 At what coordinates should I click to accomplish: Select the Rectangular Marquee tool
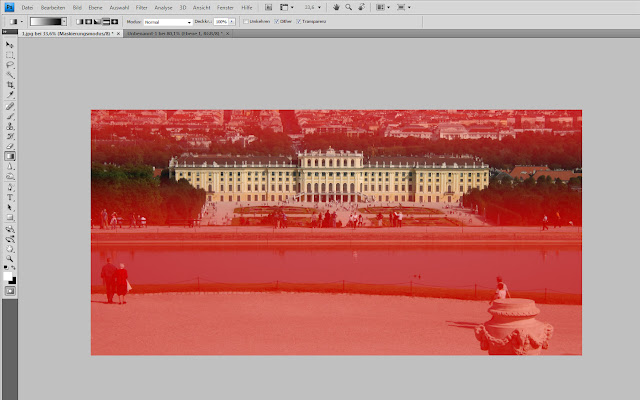[10, 55]
